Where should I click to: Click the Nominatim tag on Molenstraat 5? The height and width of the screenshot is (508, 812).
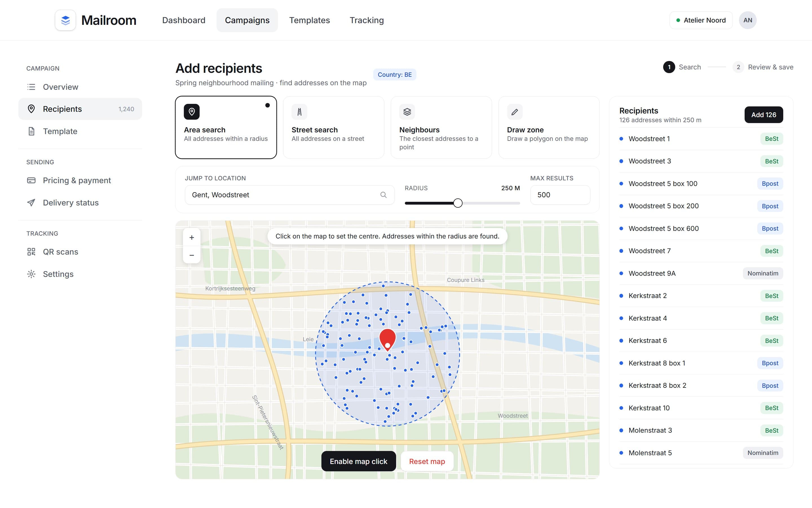click(x=763, y=453)
